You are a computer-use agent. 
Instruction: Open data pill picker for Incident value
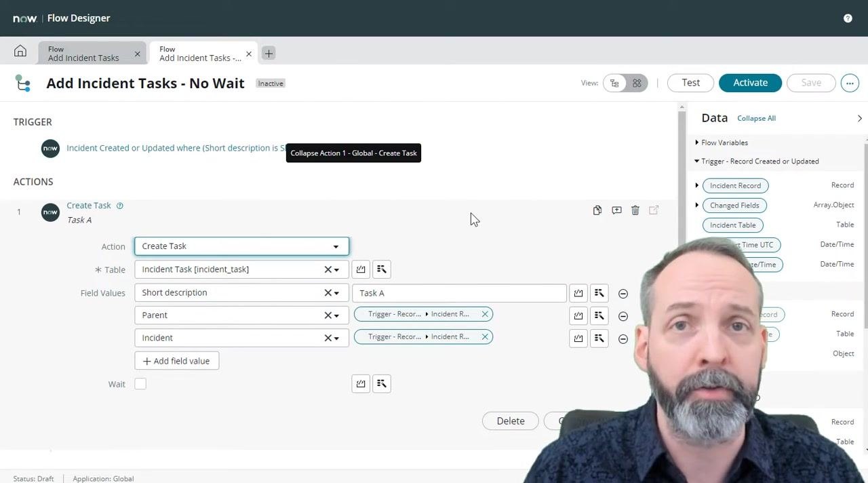[599, 338]
